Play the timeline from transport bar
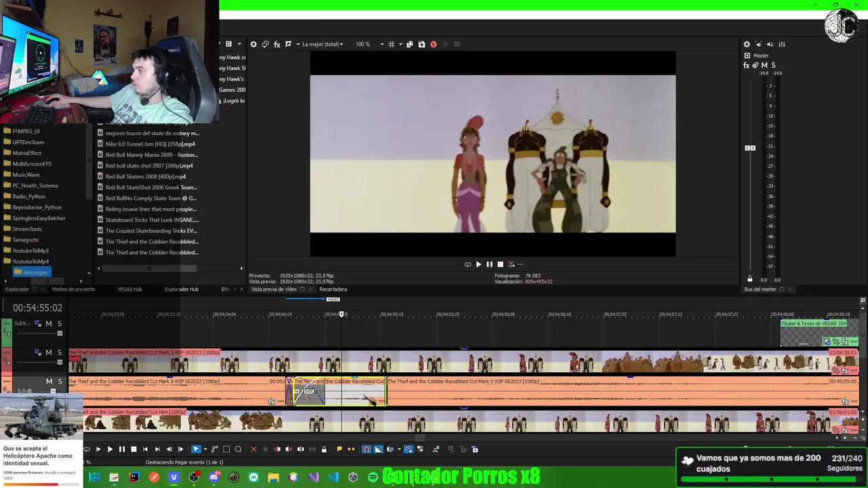The image size is (868, 488). 110,449
